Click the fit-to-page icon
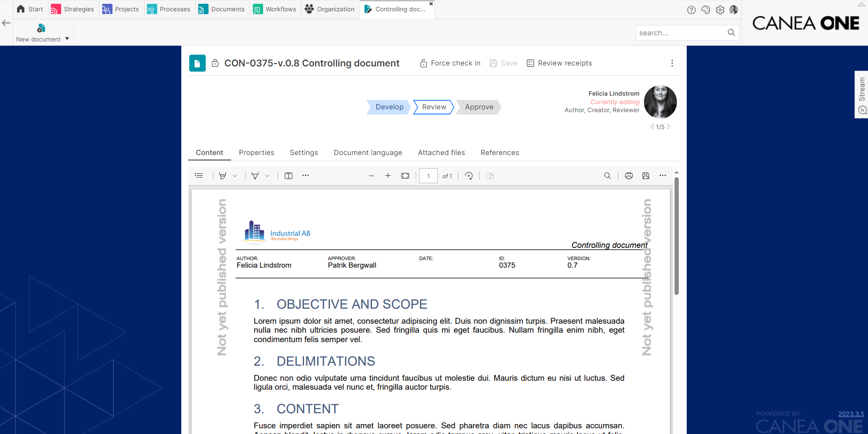The image size is (868, 434). tap(405, 176)
